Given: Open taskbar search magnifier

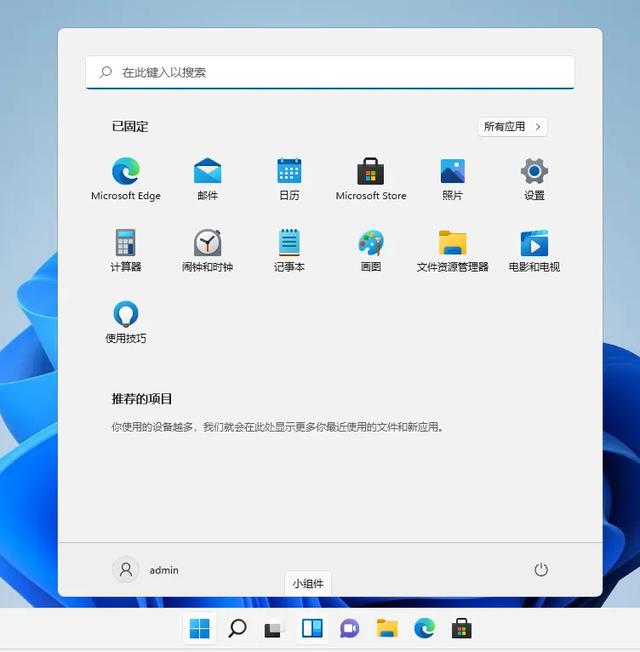Looking at the screenshot, I should point(237,628).
